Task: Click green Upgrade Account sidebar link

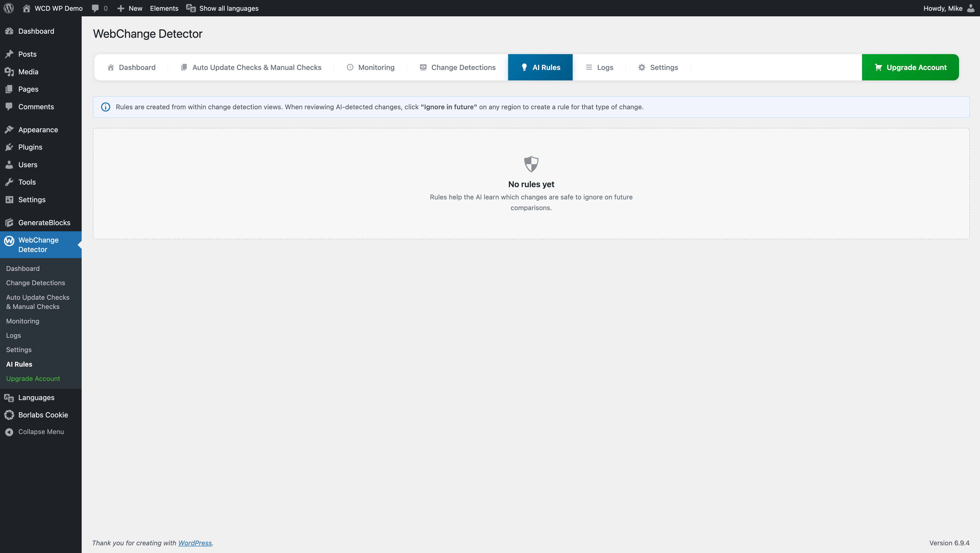Action: [33, 379]
